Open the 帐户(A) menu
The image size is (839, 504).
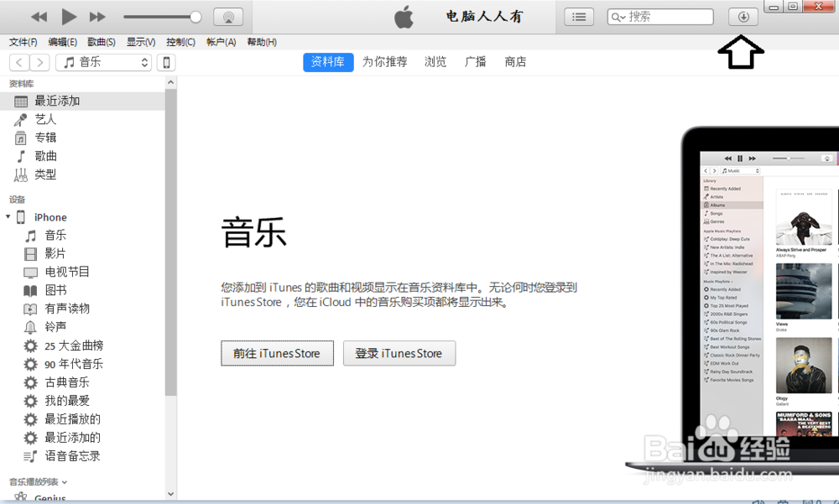(x=221, y=42)
